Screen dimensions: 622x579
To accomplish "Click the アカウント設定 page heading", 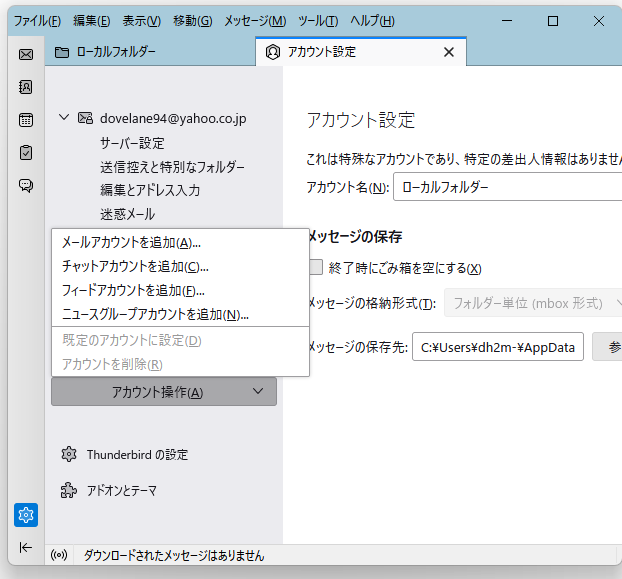I will pos(361,120).
